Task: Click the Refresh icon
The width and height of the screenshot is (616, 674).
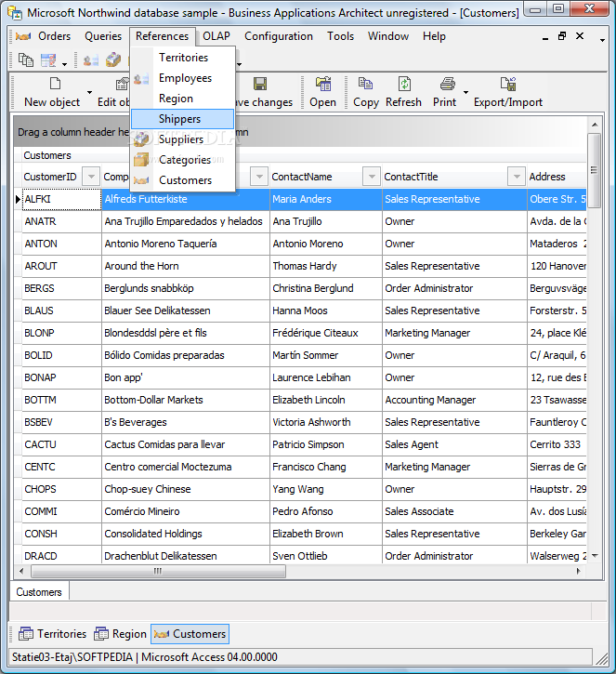Action: click(404, 84)
